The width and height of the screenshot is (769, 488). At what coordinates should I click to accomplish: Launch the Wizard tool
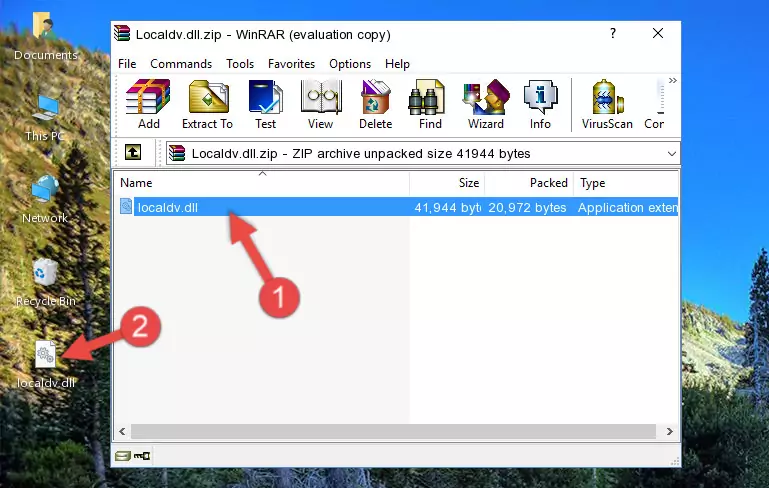(x=486, y=104)
